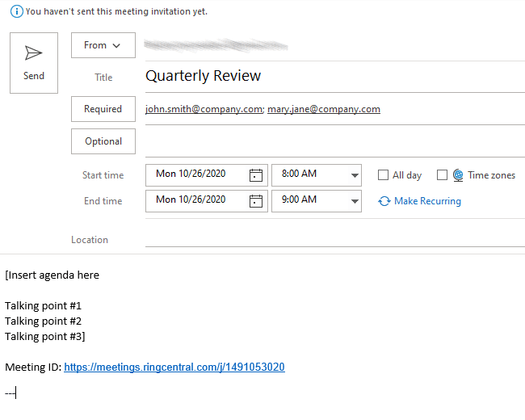
Task: Open the end date calendar picker
Action: click(256, 201)
